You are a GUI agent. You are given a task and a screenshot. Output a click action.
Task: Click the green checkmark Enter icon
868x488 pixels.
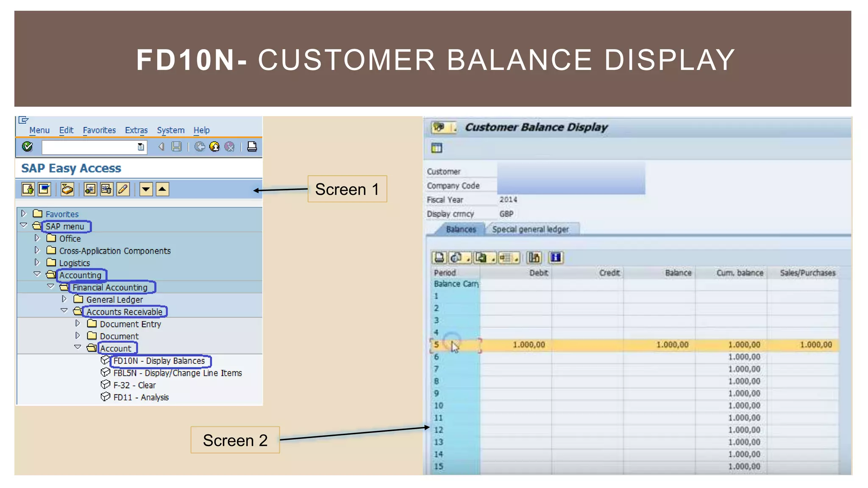click(x=28, y=147)
